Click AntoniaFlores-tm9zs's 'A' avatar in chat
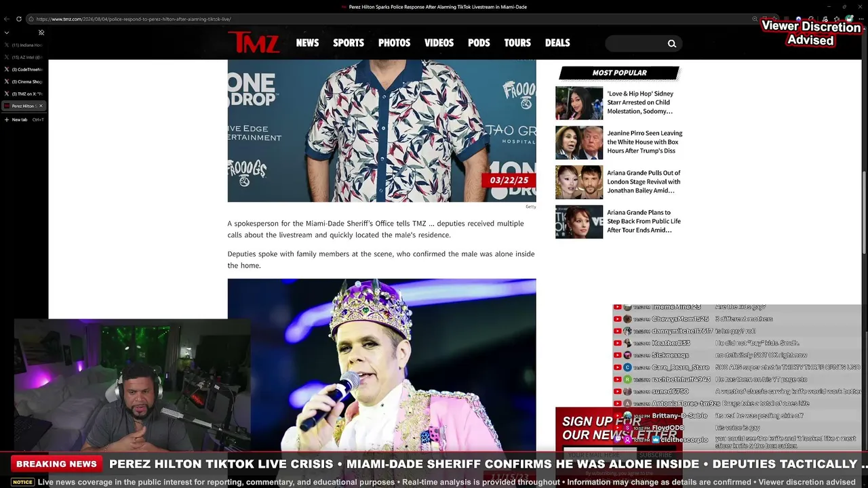The image size is (868, 488). pos(628,404)
